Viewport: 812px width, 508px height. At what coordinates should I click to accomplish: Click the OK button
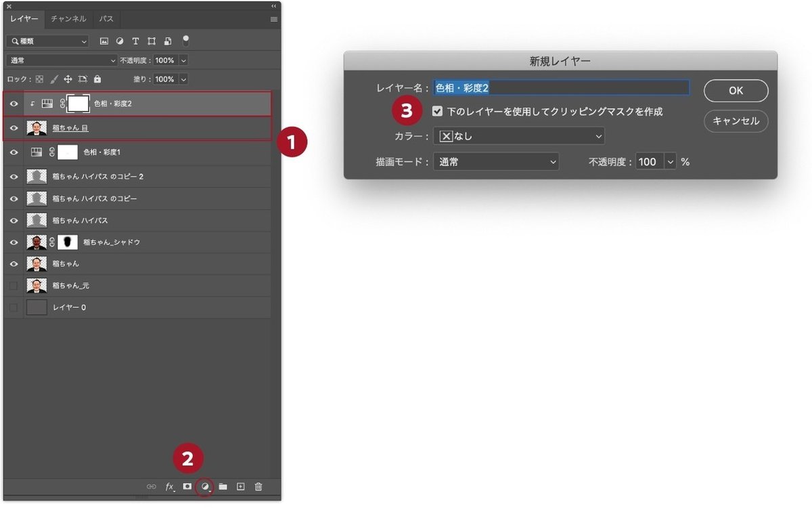pos(736,90)
